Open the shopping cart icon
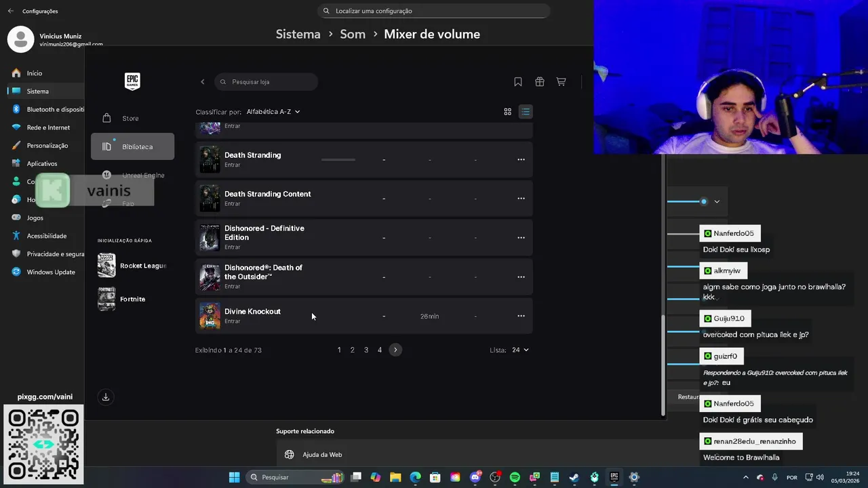This screenshot has width=868, height=488. [x=561, y=81]
